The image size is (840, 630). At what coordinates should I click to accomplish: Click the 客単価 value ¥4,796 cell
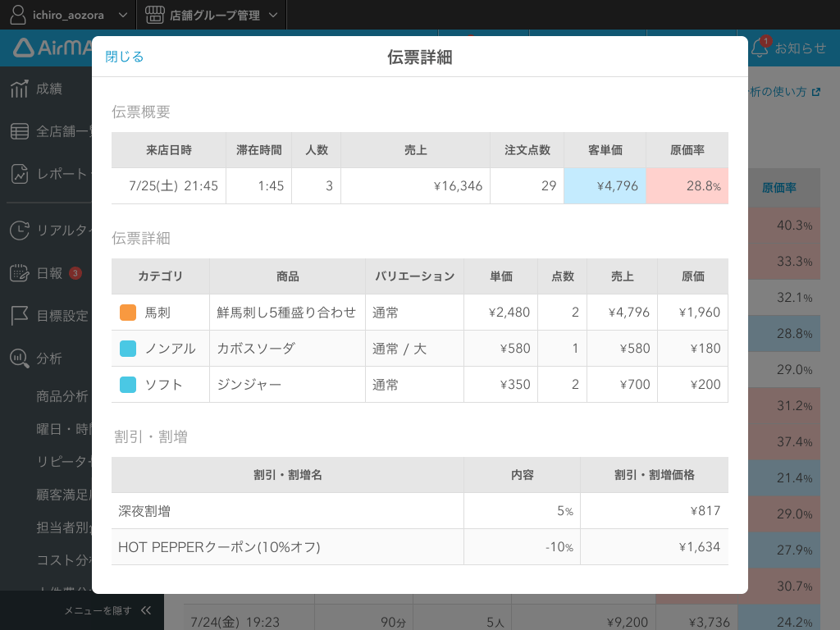[x=605, y=186]
